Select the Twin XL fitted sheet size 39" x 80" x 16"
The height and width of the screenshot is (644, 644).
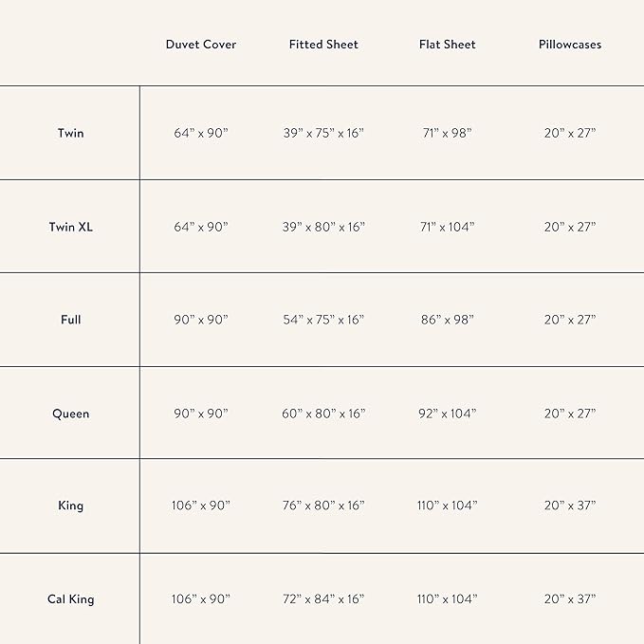(x=323, y=228)
